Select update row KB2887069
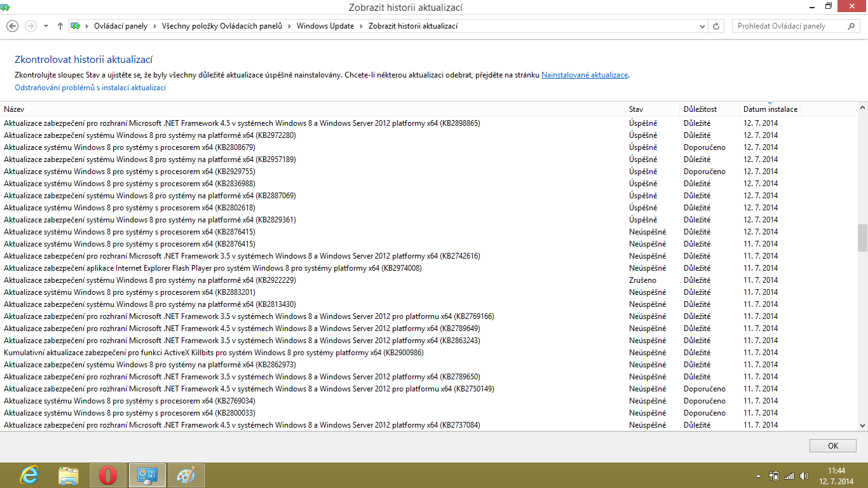868x488 pixels. coord(428,196)
